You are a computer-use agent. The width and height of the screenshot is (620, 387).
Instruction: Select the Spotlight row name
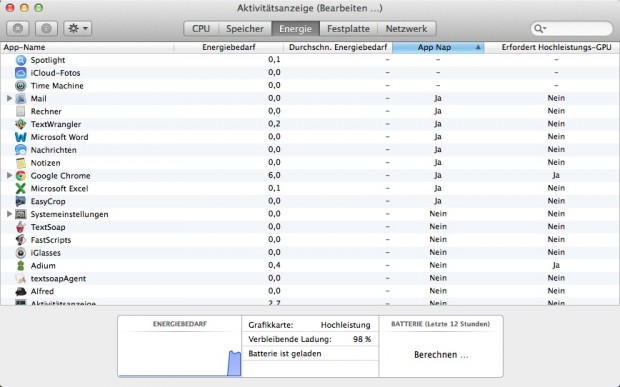pyautogui.click(x=48, y=60)
